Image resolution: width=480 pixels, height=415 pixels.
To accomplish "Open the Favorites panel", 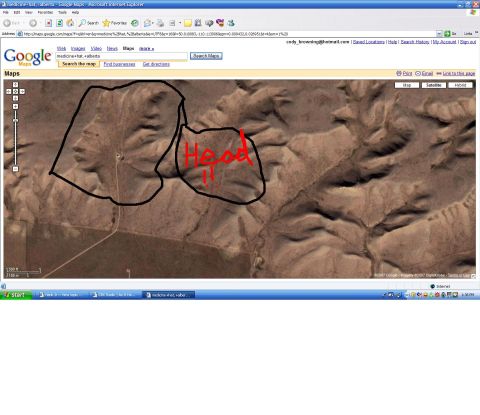I will tap(115, 23).
